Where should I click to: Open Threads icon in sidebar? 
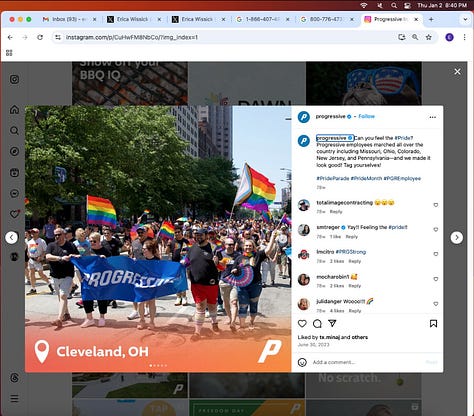[x=14, y=377]
